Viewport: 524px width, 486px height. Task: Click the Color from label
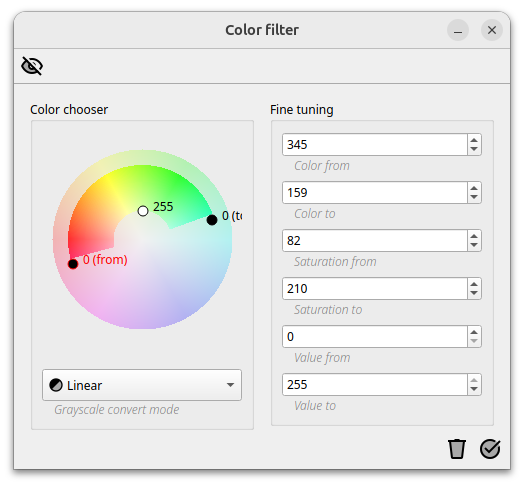(322, 166)
